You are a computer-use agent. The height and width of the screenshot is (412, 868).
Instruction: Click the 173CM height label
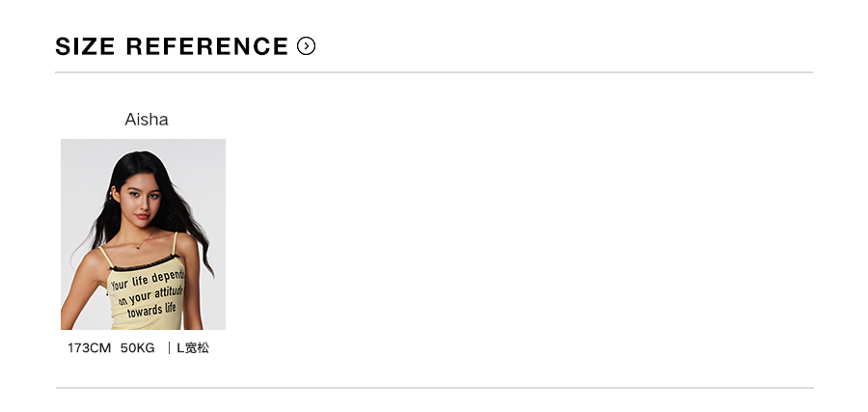[90, 348]
